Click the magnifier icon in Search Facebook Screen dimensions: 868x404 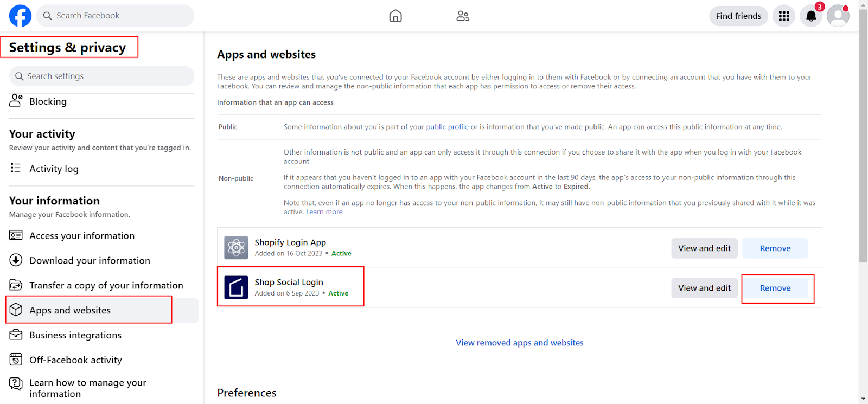pos(47,16)
